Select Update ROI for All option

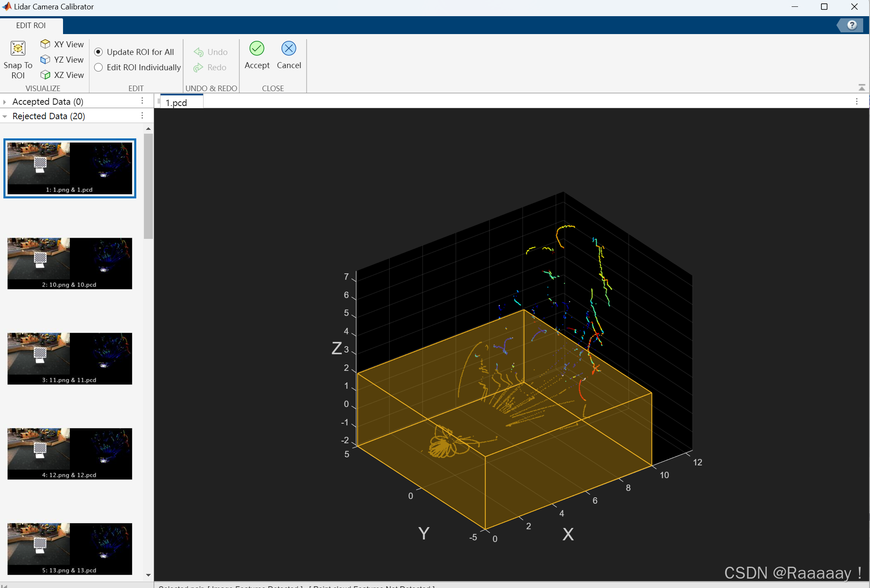tap(98, 52)
